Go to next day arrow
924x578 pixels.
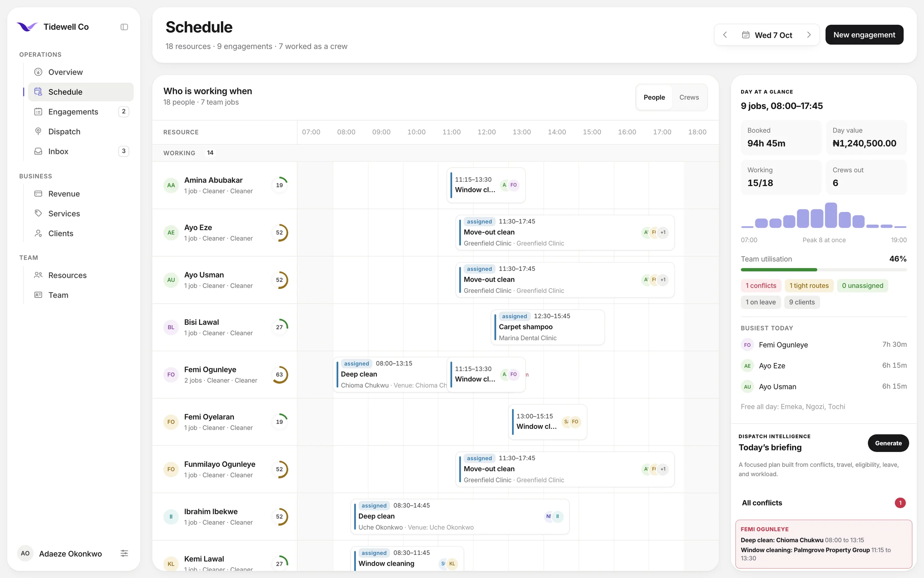coord(809,35)
